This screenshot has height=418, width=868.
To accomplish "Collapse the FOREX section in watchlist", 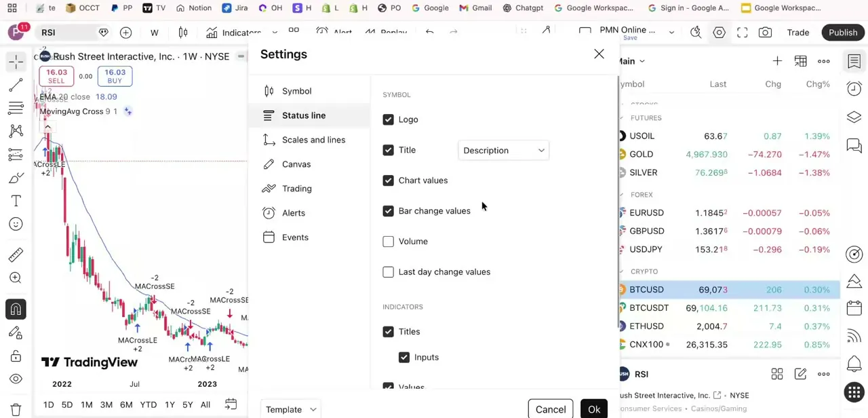I will pos(622,195).
